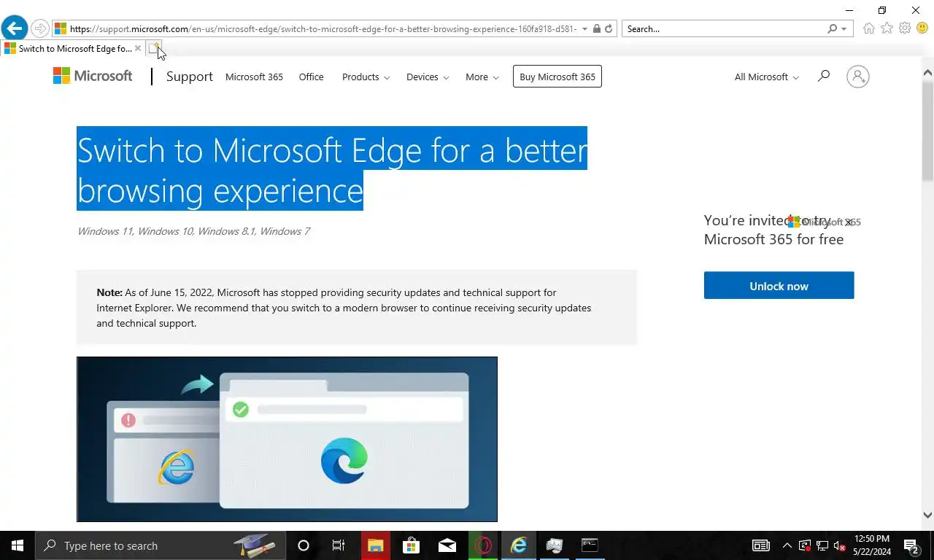Open the Windows Start menu
Screen dimensions: 934x560
click(18, 545)
